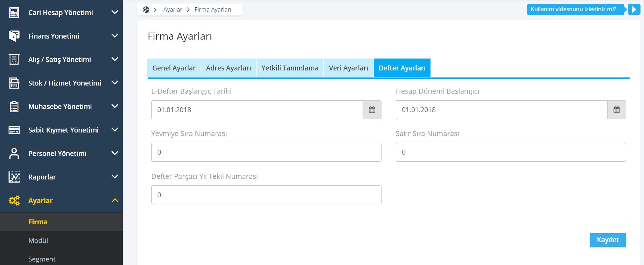The width and height of the screenshot is (644, 265).
Task: Focus E-Defter Başlangıç Tarihi date field
Action: click(x=257, y=110)
